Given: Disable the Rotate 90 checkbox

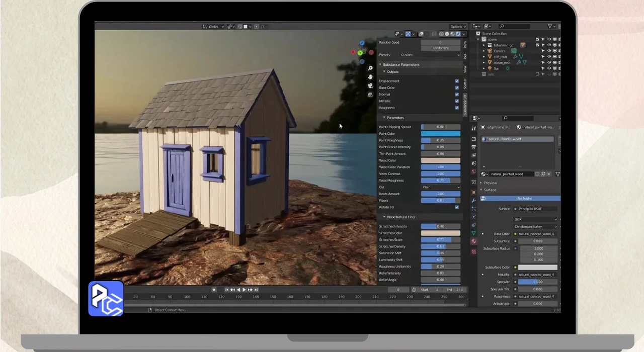Looking at the screenshot, I should tap(457, 207).
